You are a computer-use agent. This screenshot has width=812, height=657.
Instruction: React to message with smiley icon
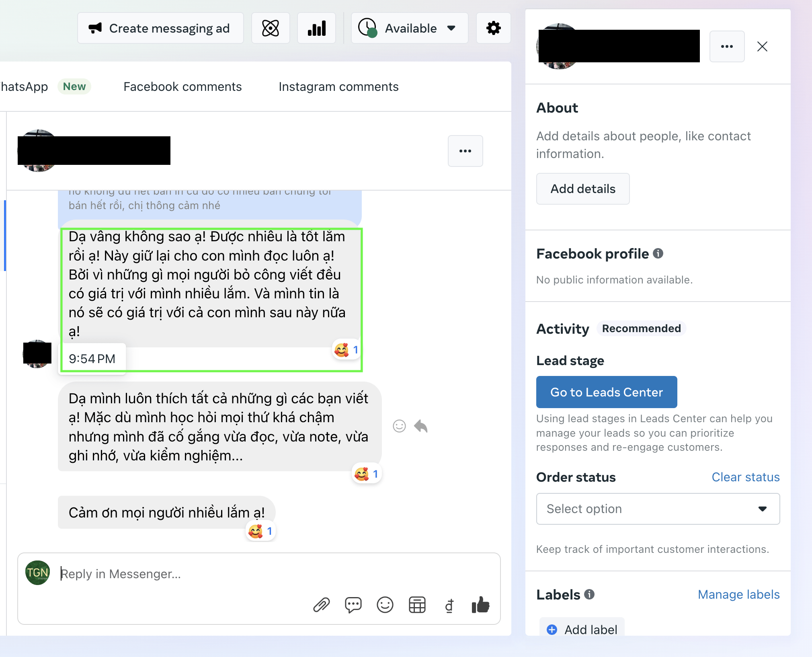tap(399, 426)
